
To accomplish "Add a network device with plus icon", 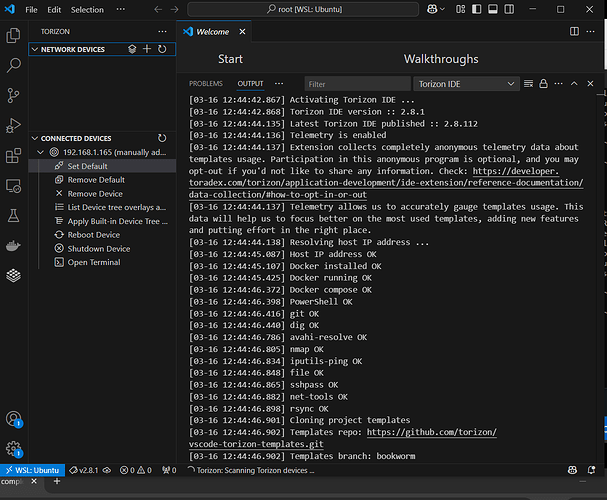I will (x=147, y=49).
